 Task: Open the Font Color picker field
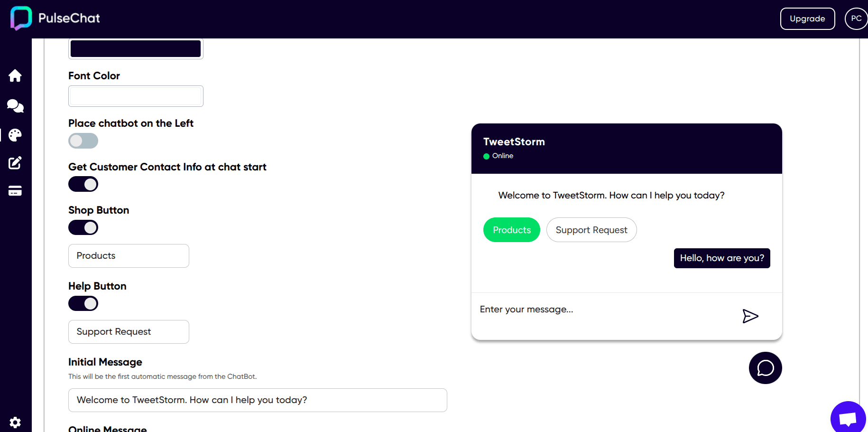coord(135,96)
